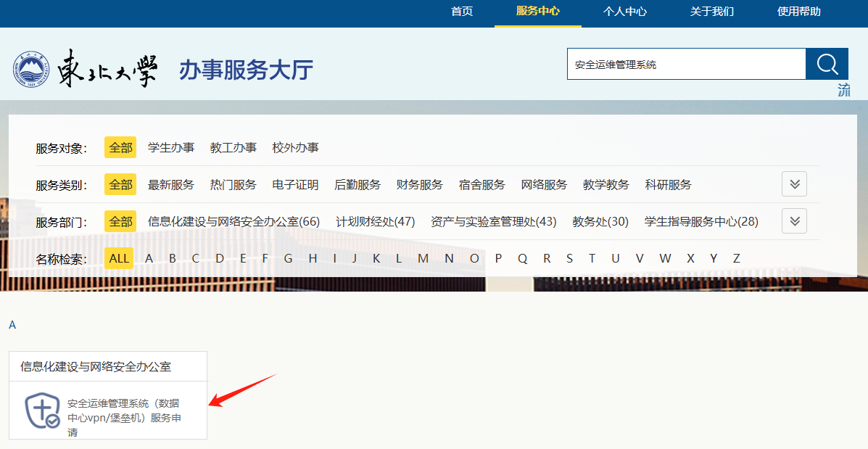Screen dimensions: 868x449
Task: Choose the 网络服务 category filter
Action: 544,184
